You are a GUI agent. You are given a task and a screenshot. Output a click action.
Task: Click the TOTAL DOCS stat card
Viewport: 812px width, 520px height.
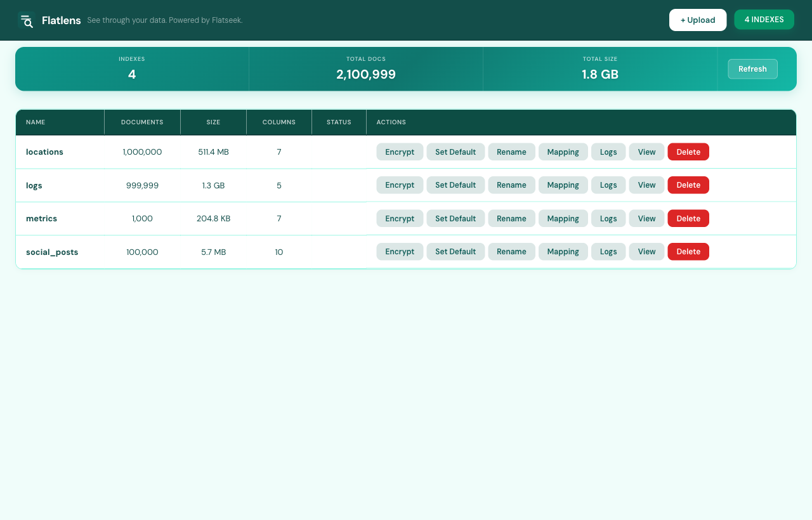click(365, 68)
